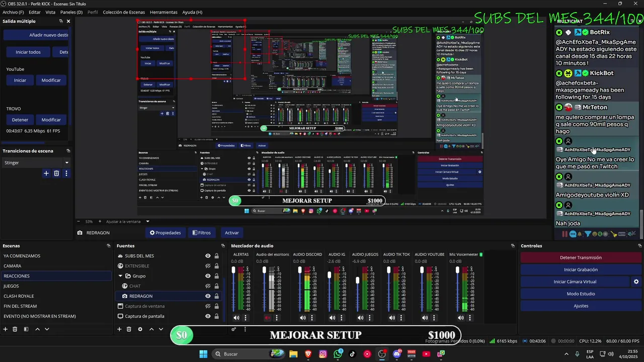Open scene filters icon in Escenas toolbar
This screenshot has width=644, height=362.
[x=26, y=329]
